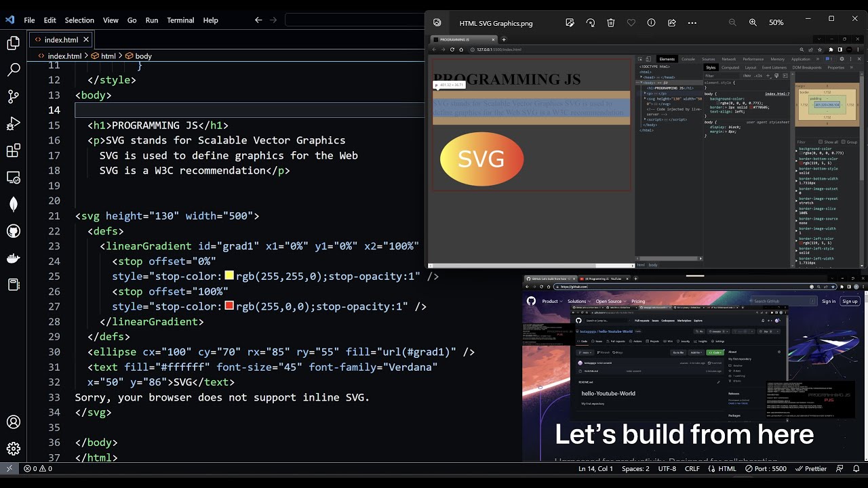This screenshot has height=488, width=868.
Task: Open the Go menu
Action: pos(132,20)
